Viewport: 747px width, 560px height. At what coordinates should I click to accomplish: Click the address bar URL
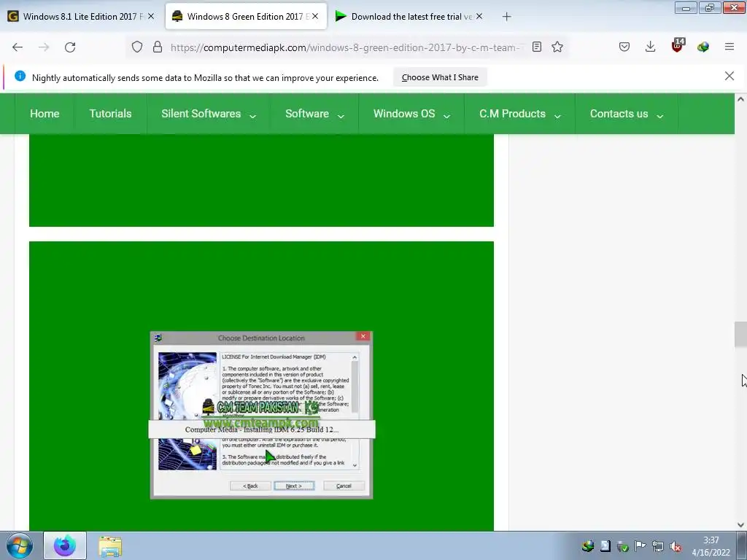pos(345,47)
